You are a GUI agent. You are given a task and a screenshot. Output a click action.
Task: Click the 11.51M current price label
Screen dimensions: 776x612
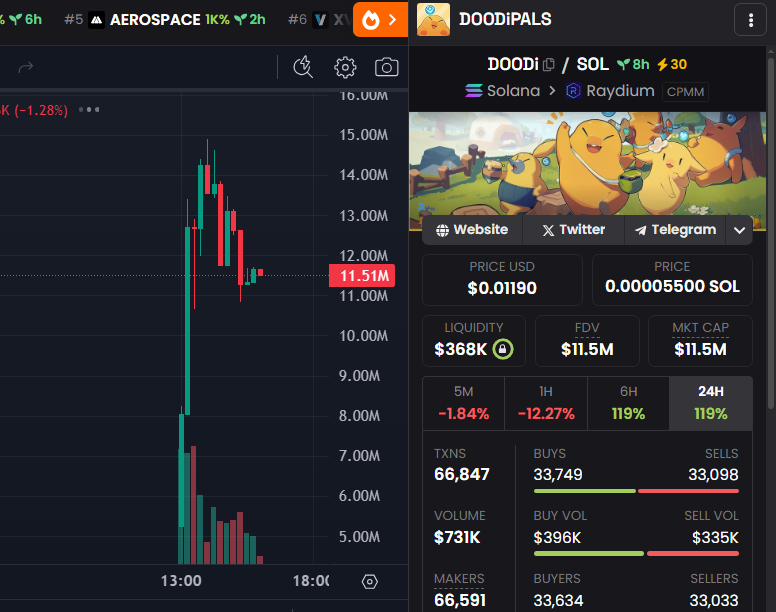362,276
